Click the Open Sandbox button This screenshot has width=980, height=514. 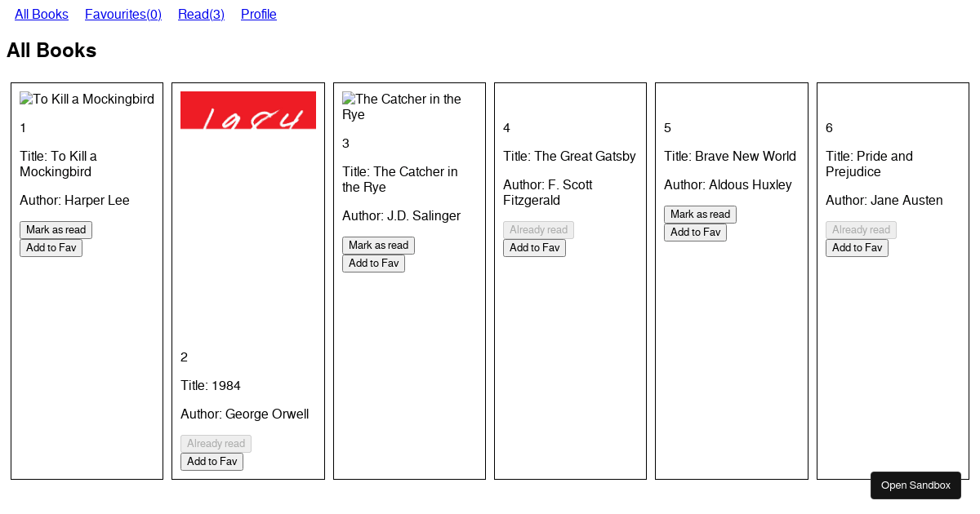pyautogui.click(x=915, y=485)
